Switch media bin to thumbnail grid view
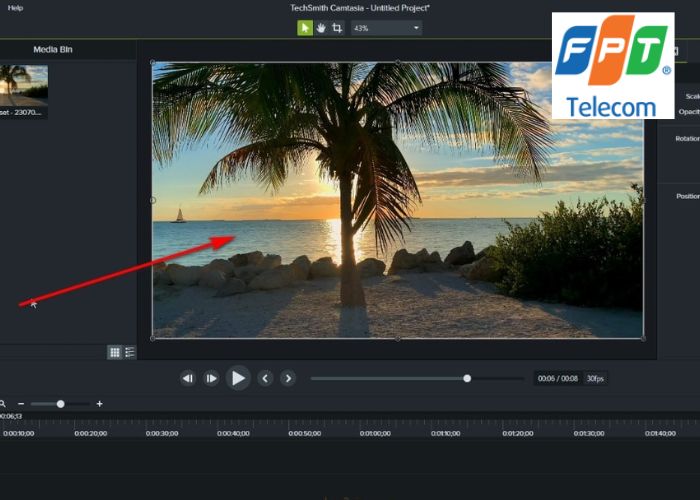 point(114,352)
